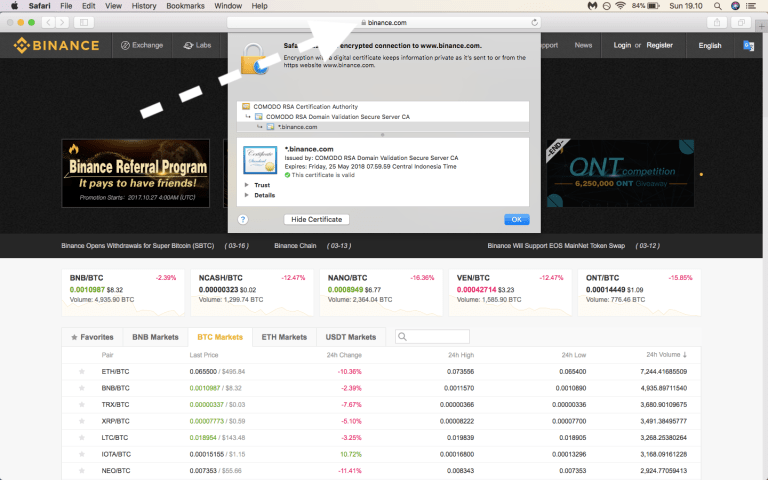
Task: Switch to the ETH Markets tab
Action: point(284,337)
